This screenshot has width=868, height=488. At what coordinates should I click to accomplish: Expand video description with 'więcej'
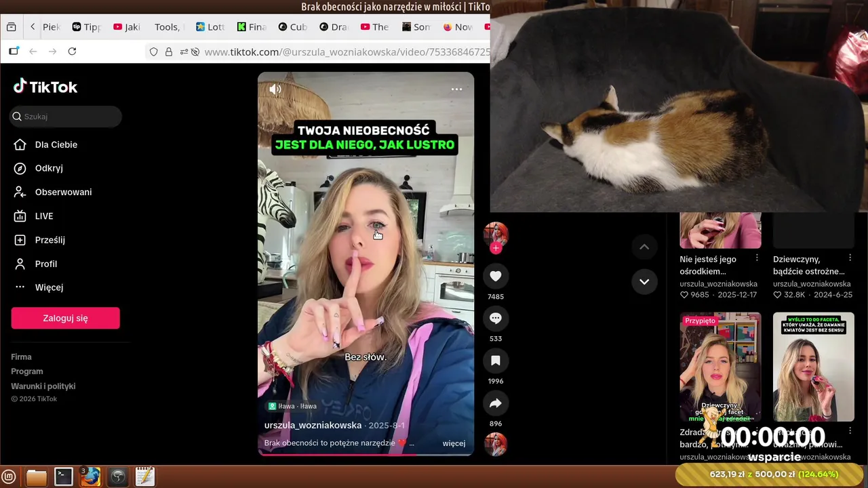click(x=454, y=443)
